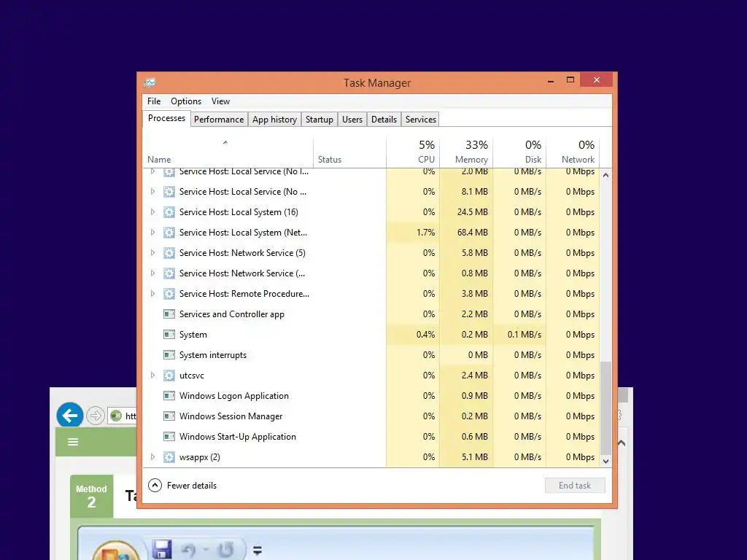The image size is (747, 560).
Task: Click the save floppy disk icon in background image
Action: click(x=162, y=549)
